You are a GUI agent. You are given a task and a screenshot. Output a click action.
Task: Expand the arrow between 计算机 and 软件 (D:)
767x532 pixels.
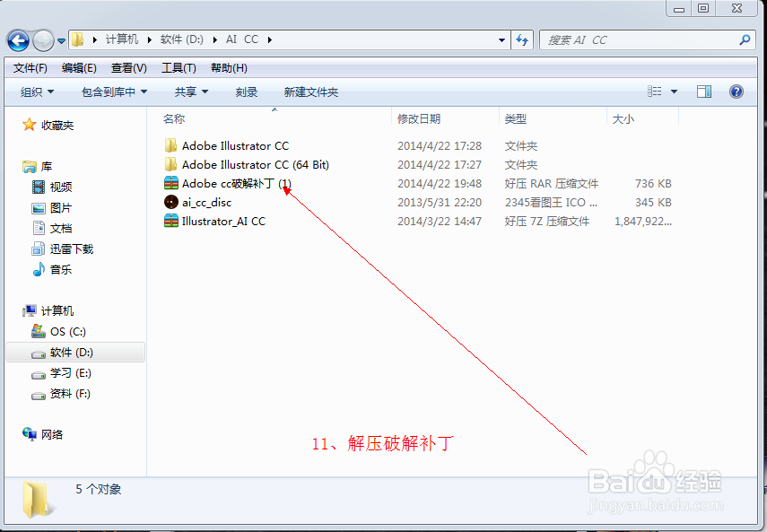click(x=149, y=40)
